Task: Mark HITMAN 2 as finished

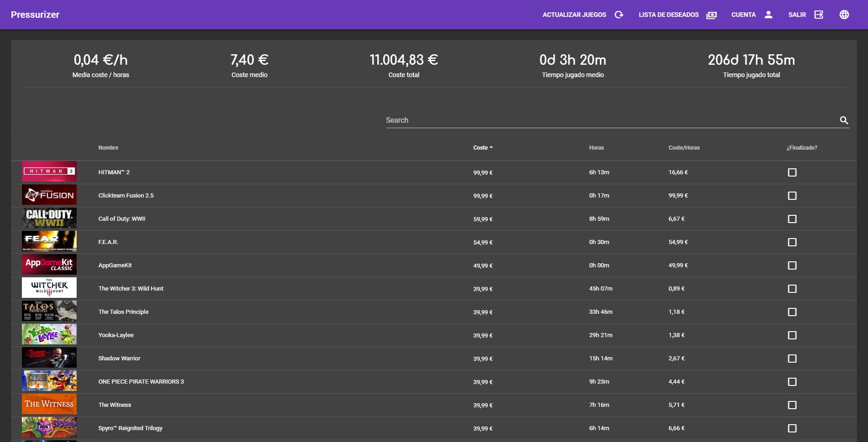Action: 792,172
